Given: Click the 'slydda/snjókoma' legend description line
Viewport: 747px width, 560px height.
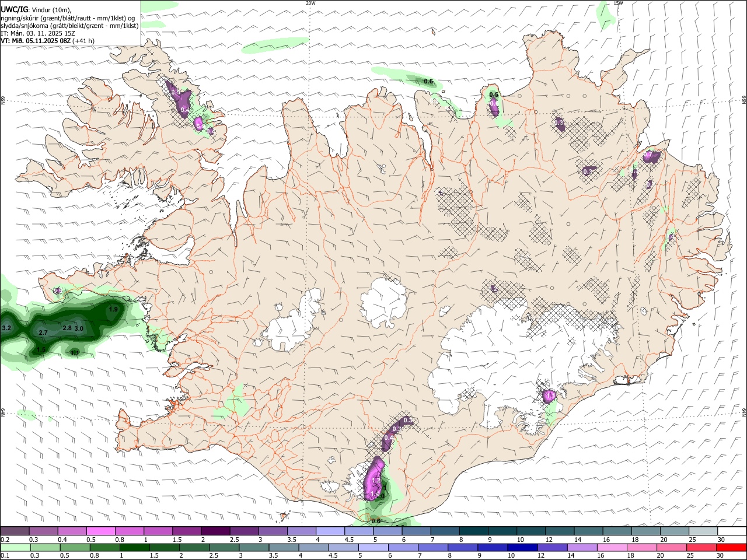Looking at the screenshot, I should [x=69, y=26].
